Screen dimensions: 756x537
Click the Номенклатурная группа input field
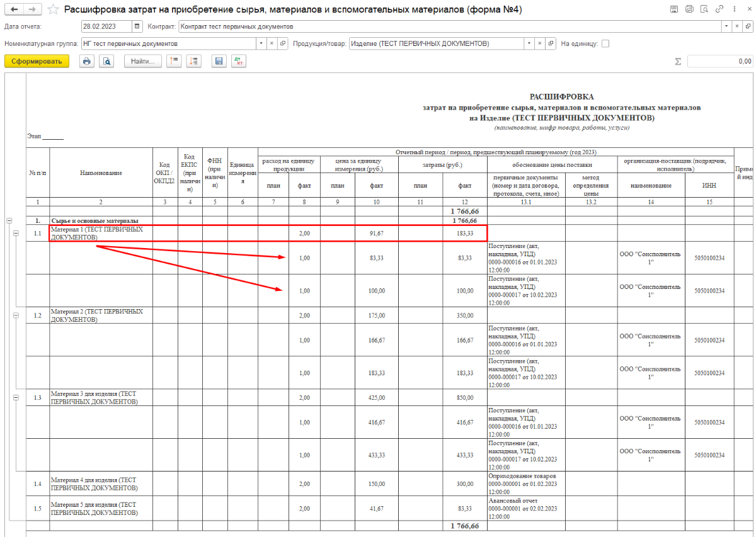click(x=169, y=43)
